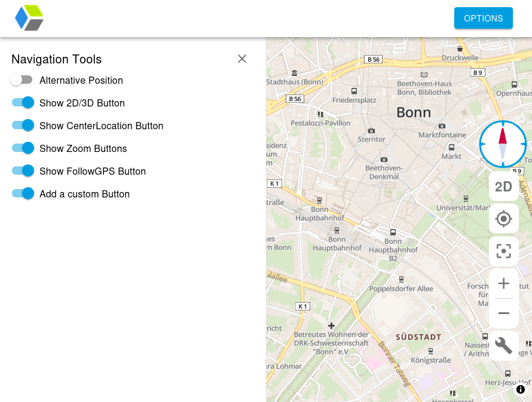Click the custom wrench button
The image size is (532, 402).
(x=503, y=346)
